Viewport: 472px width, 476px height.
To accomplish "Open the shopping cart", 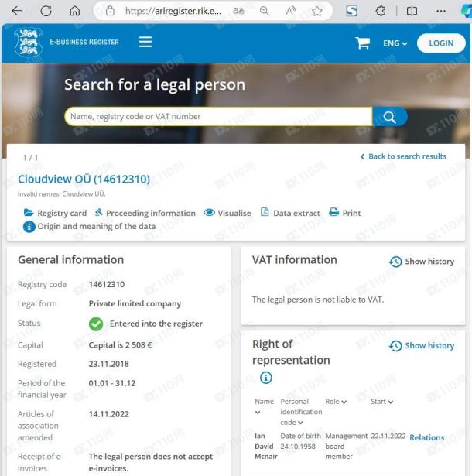I will 363,43.
